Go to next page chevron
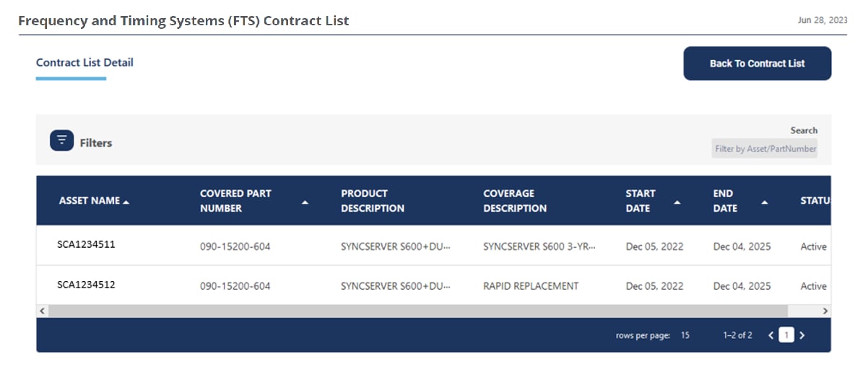868x375 pixels. (802, 335)
